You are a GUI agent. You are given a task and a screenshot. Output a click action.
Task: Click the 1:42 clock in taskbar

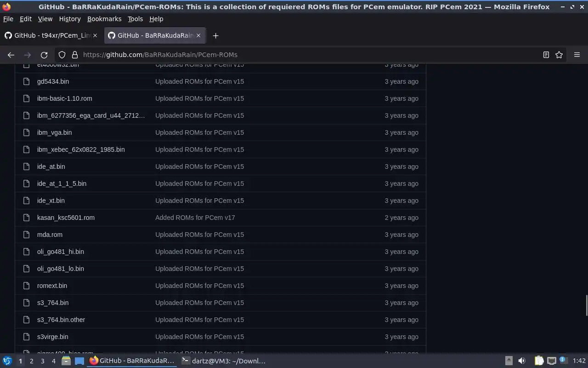pos(579,361)
